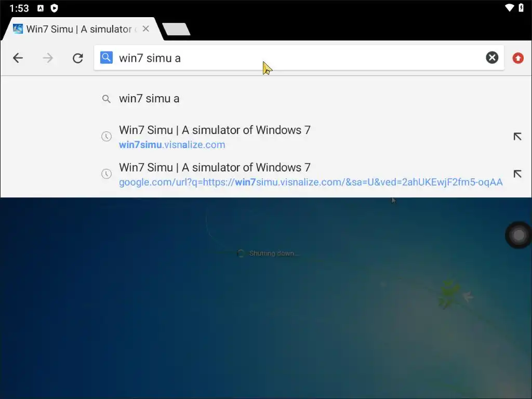Click the 1:53 clock in status bar
The height and width of the screenshot is (399, 532).
(19, 8)
